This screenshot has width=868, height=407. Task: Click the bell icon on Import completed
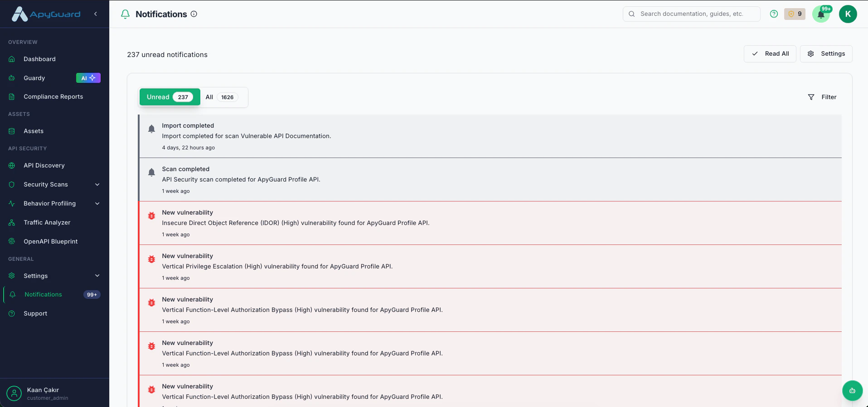click(152, 129)
